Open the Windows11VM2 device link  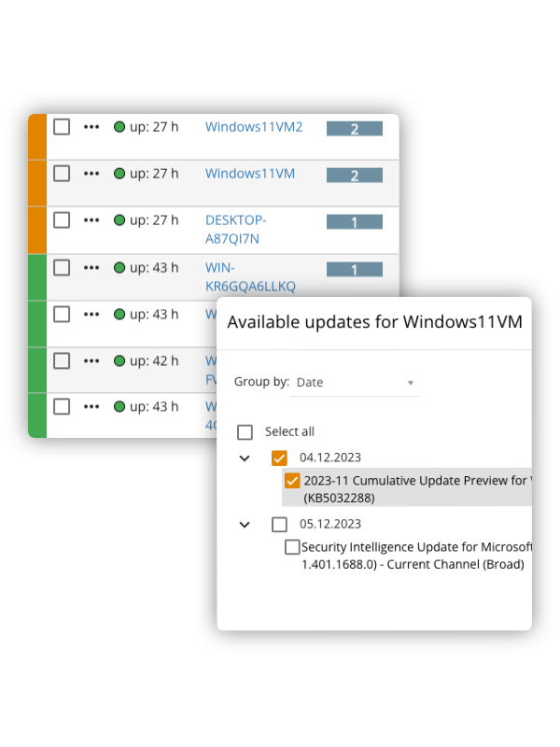(x=254, y=127)
